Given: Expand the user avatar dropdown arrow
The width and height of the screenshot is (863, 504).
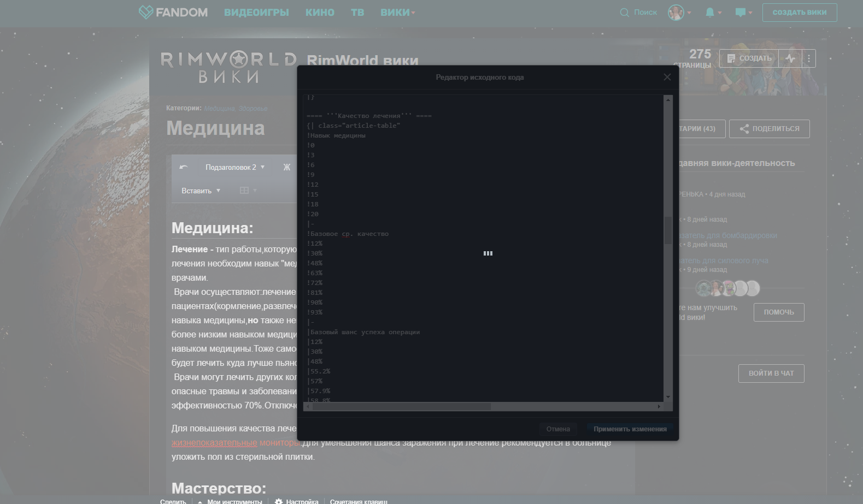Looking at the screenshot, I should [x=689, y=13].
